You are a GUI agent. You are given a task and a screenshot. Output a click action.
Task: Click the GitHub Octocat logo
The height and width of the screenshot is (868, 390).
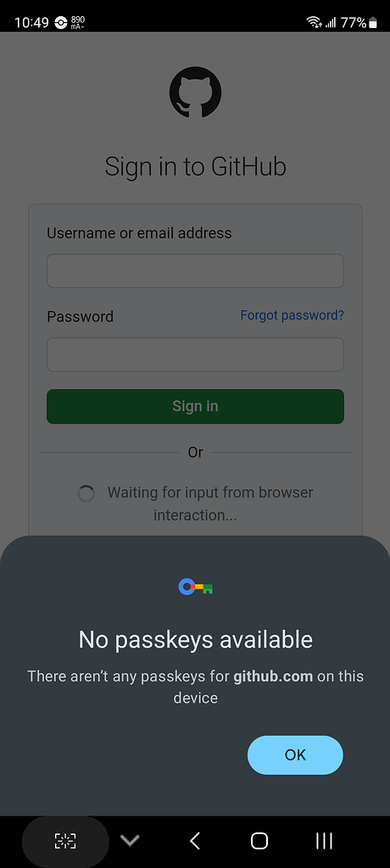coord(195,92)
